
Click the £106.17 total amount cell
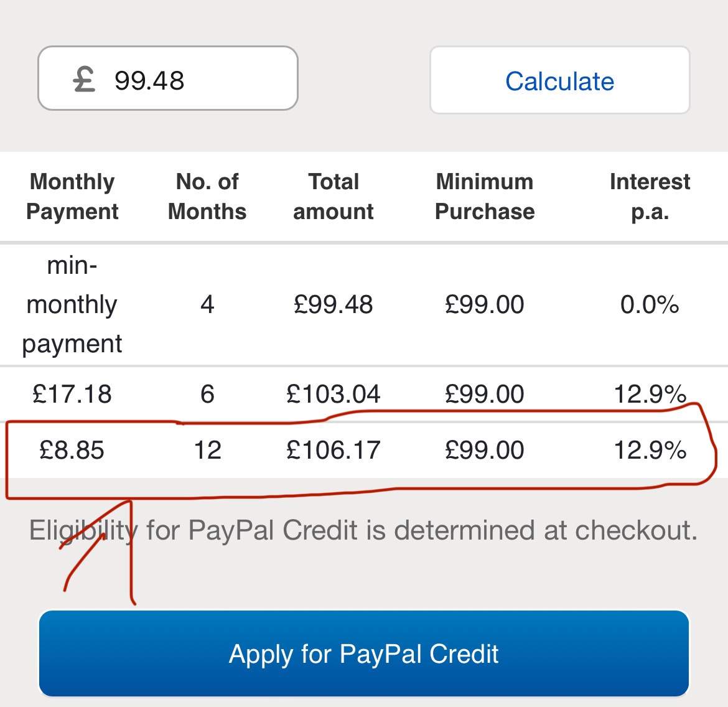(x=334, y=450)
